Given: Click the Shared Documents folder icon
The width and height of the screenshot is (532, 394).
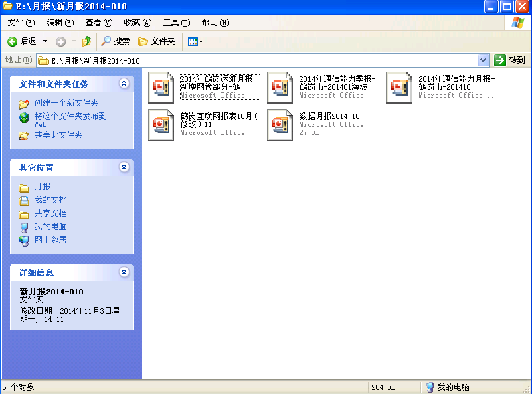Looking at the screenshot, I should click(x=23, y=214).
